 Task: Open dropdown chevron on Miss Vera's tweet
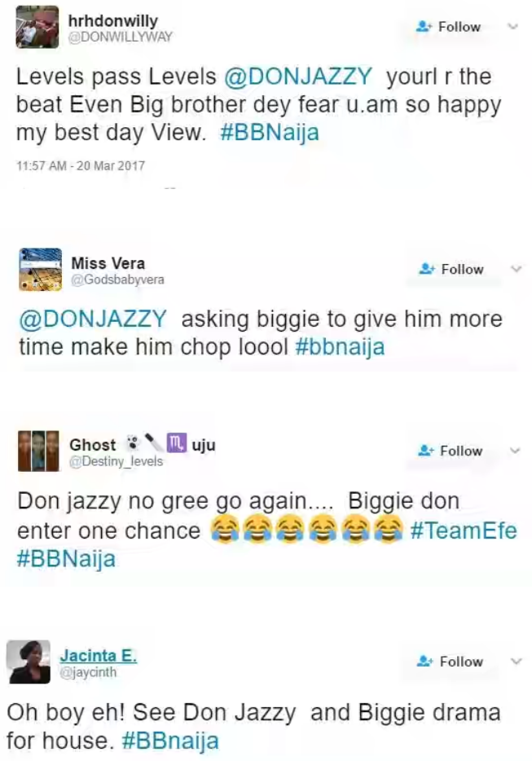(516, 269)
